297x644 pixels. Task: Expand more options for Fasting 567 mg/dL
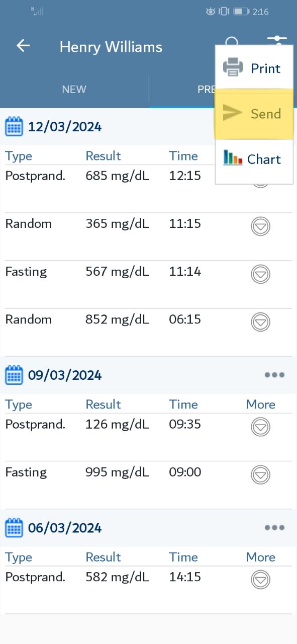[260, 274]
